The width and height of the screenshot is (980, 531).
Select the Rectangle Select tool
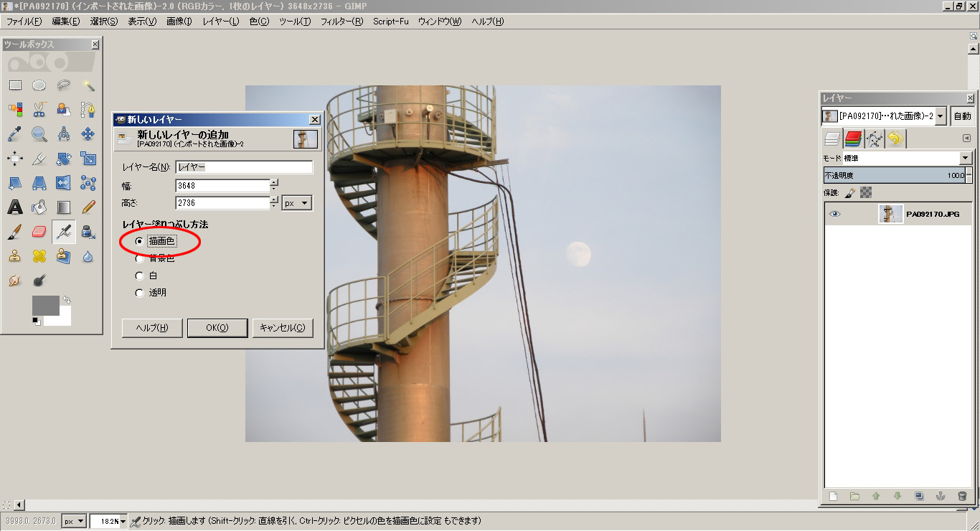pyautogui.click(x=15, y=85)
